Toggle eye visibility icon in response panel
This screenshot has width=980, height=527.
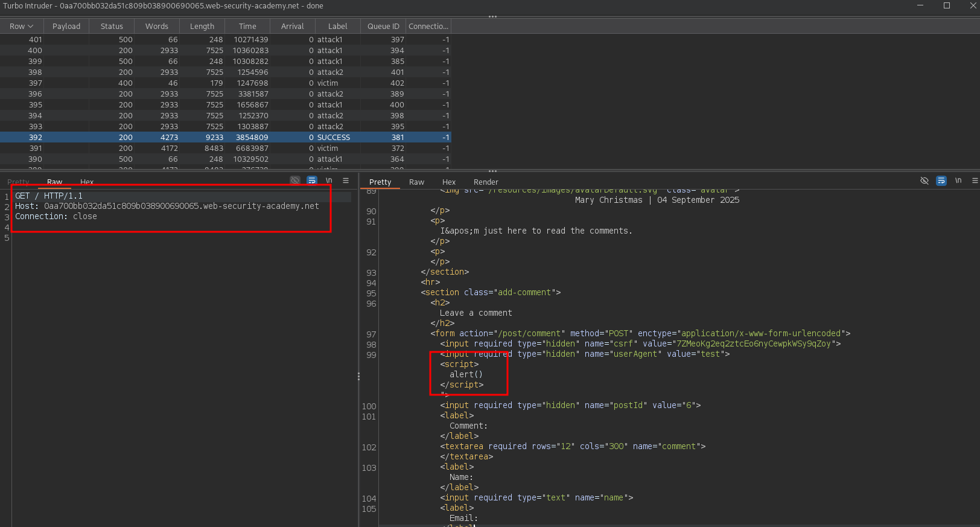point(924,180)
